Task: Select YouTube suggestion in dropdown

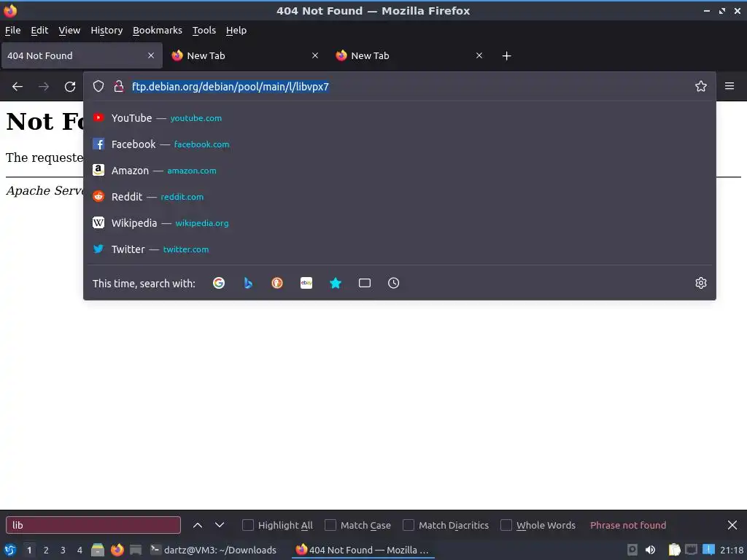Action: click(x=399, y=118)
